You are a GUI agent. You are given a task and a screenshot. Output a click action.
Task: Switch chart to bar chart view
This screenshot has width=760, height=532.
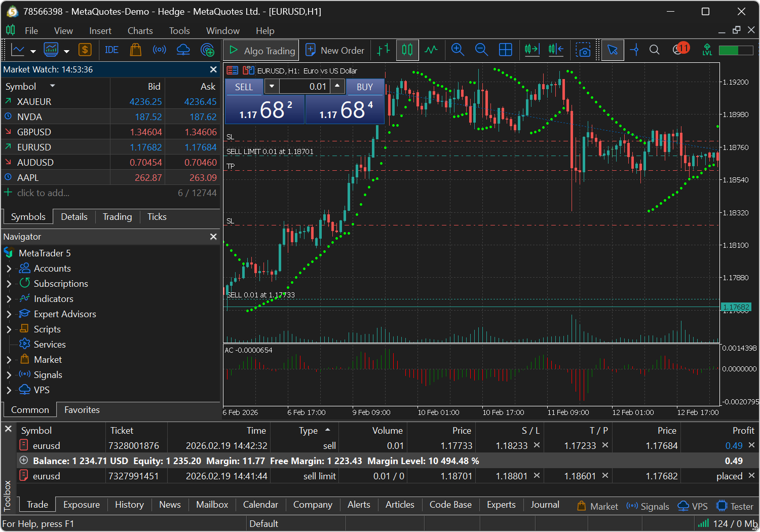click(384, 50)
